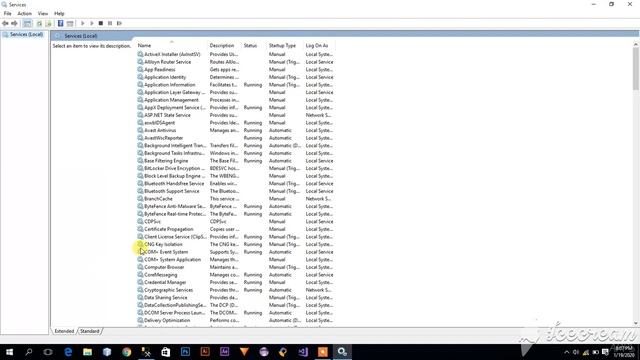
Task: Select the ASP.NET State Service row
Action: pyautogui.click(x=236, y=115)
